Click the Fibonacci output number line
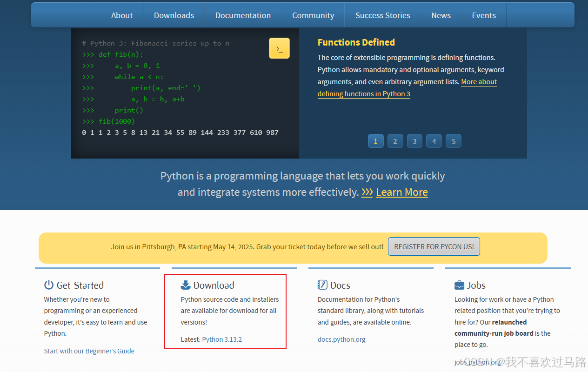This screenshot has width=588, height=372. pyautogui.click(x=180, y=133)
